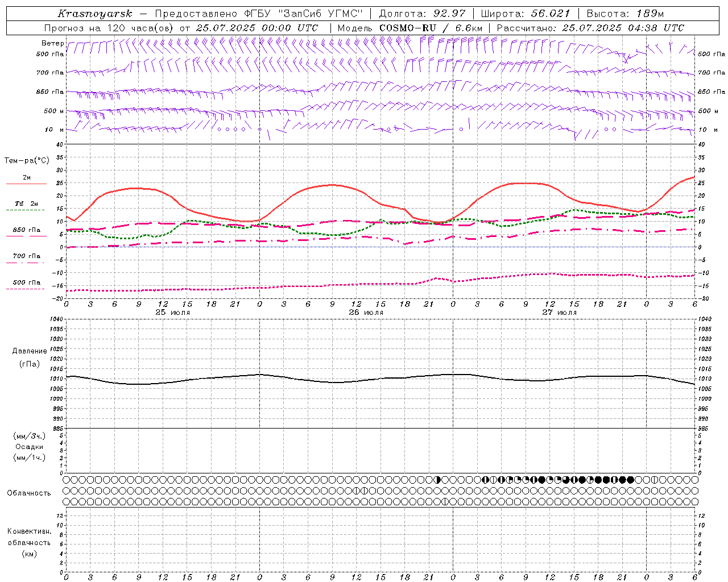Select the Модель COSMO-RU / 6.6км text
The height and width of the screenshot is (582, 728).
(411, 28)
